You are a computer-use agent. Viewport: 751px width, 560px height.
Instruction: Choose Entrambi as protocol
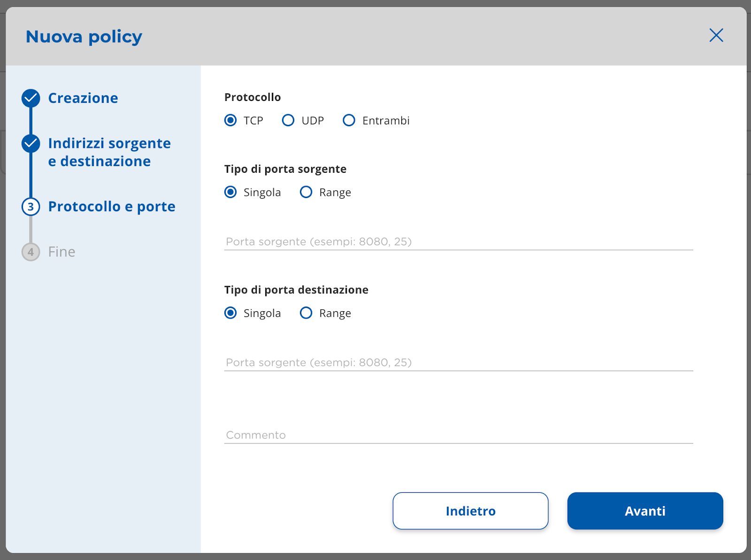(349, 121)
